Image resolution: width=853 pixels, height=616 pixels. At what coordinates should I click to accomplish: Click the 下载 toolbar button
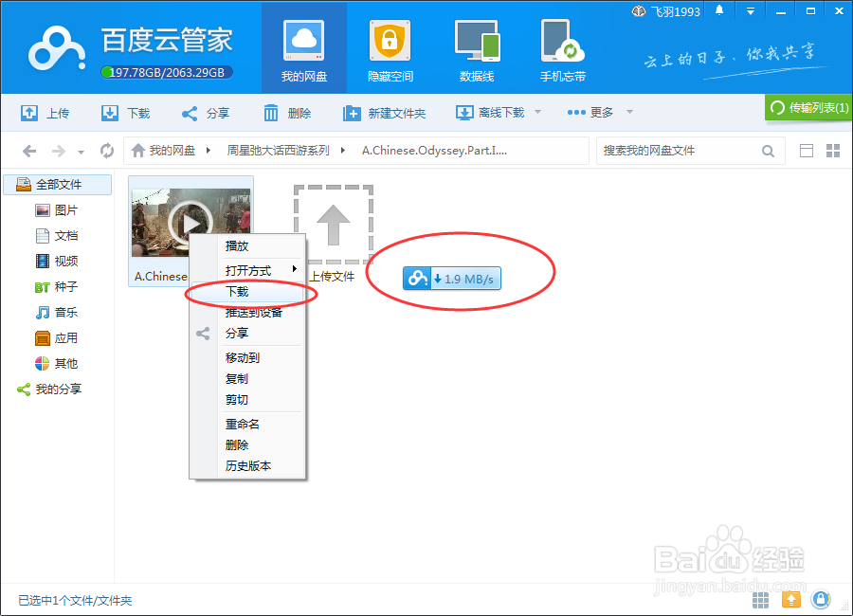[126, 113]
